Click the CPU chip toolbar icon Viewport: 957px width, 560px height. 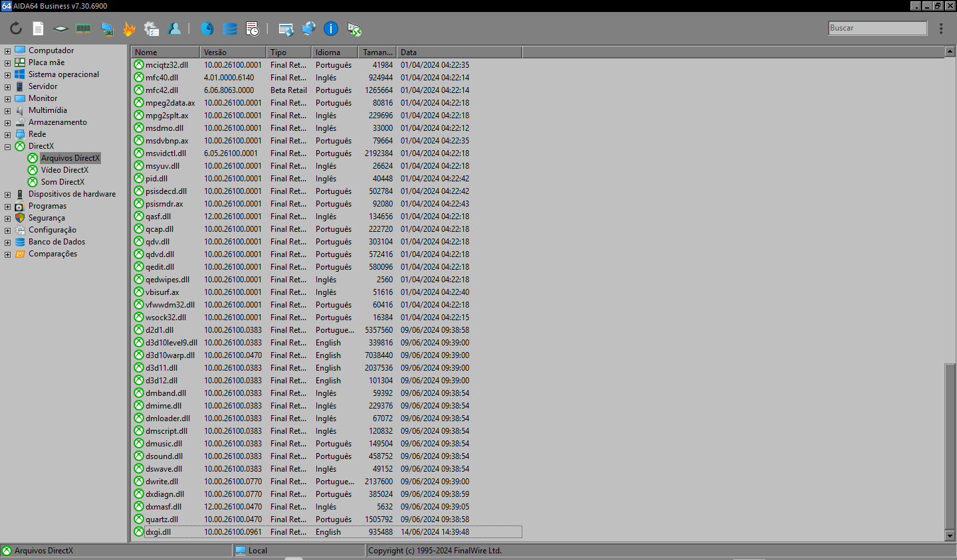(x=61, y=29)
